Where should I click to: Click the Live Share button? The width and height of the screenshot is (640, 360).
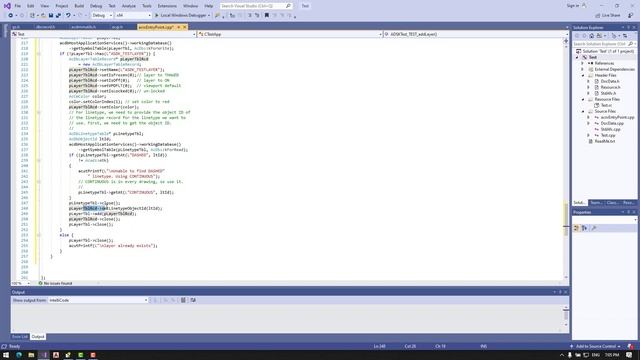coord(608,16)
